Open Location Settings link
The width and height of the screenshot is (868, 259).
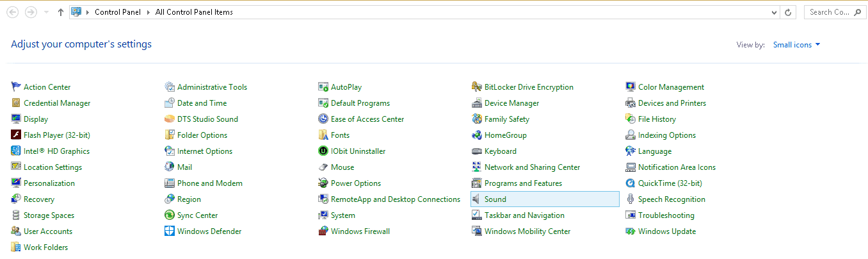tap(52, 167)
